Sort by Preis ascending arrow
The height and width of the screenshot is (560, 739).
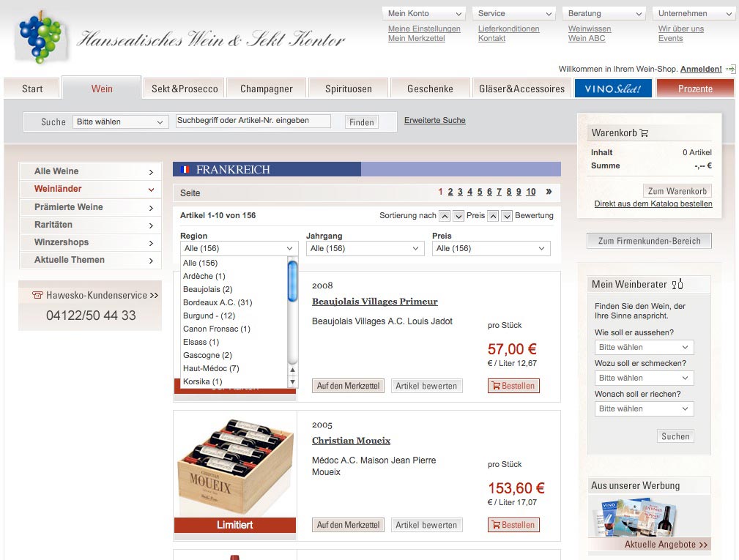coord(493,216)
